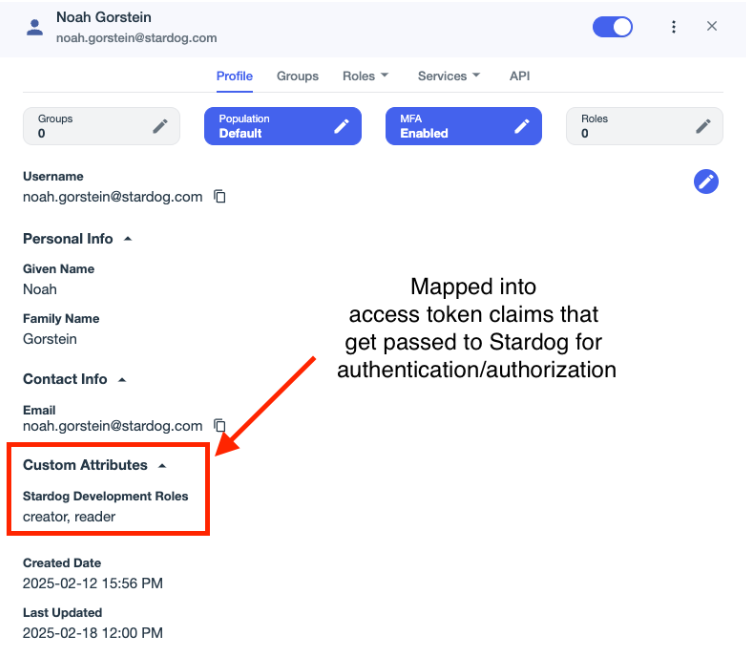This screenshot has width=746, height=654.
Task: Edit the Roles card pencil icon
Action: tap(703, 127)
